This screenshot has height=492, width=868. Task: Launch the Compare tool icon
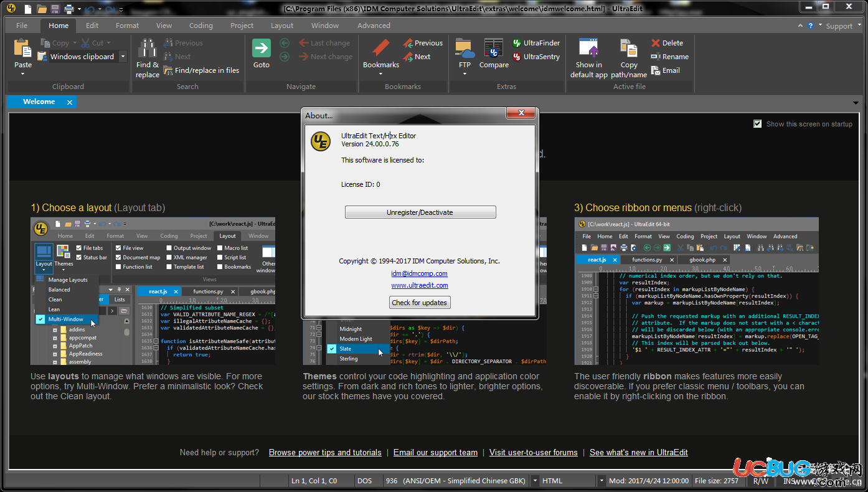tap(494, 48)
